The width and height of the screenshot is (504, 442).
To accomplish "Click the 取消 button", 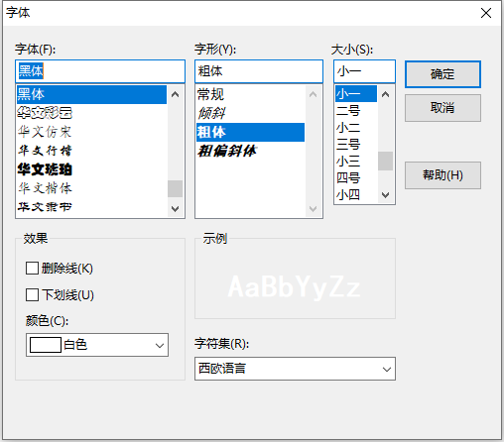I will pos(442,108).
